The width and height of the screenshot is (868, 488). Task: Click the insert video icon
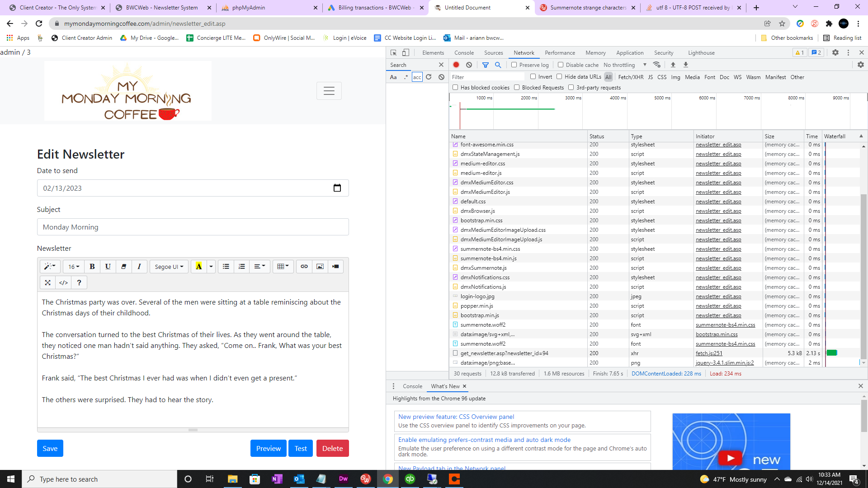point(336,267)
